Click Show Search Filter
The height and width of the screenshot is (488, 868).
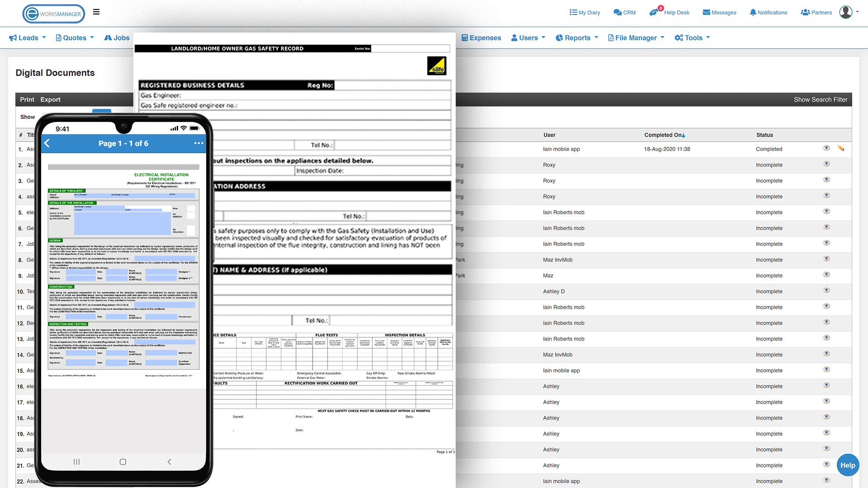click(821, 99)
